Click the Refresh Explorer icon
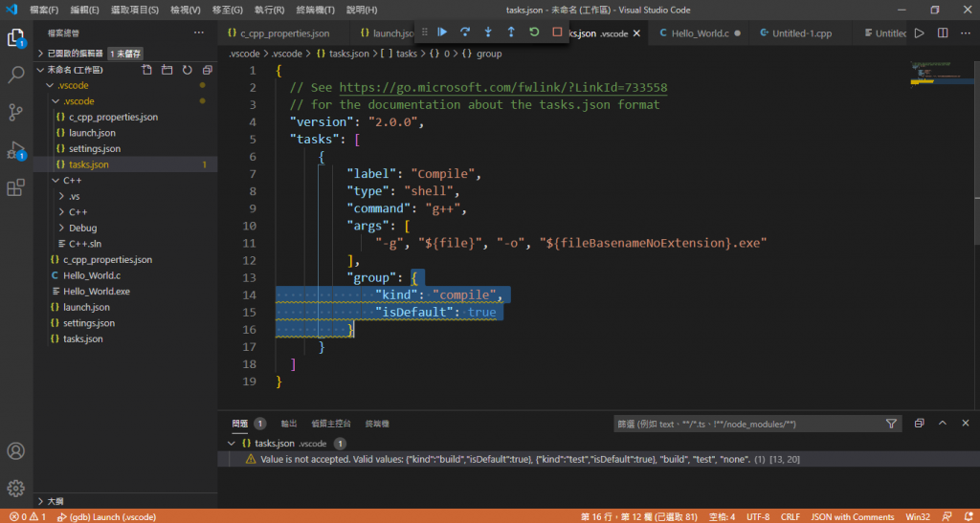The image size is (980, 523). click(x=187, y=69)
